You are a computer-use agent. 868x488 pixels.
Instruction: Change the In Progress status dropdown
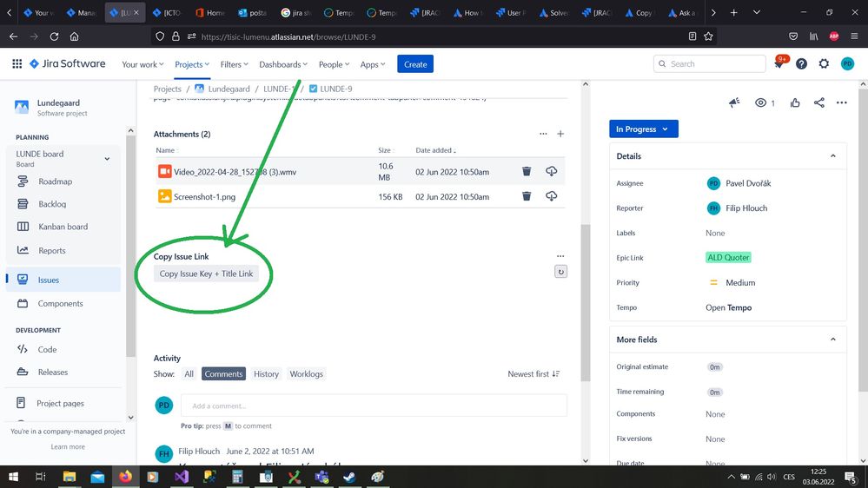click(643, 129)
